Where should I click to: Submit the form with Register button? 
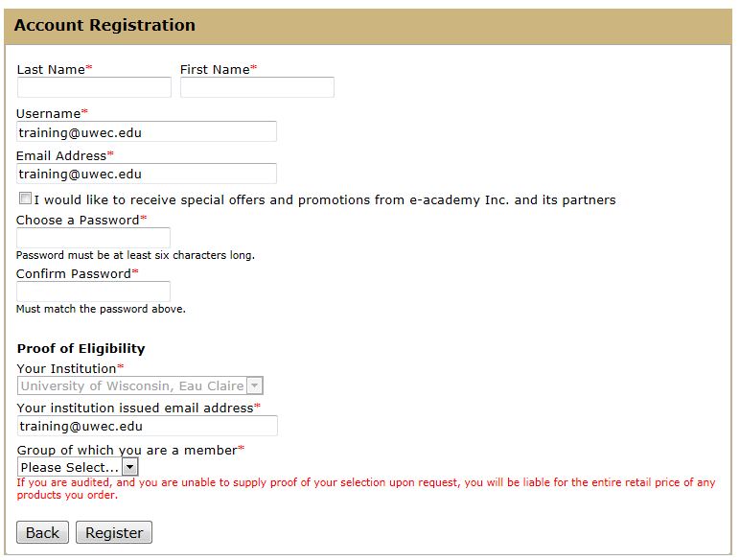pos(114,532)
